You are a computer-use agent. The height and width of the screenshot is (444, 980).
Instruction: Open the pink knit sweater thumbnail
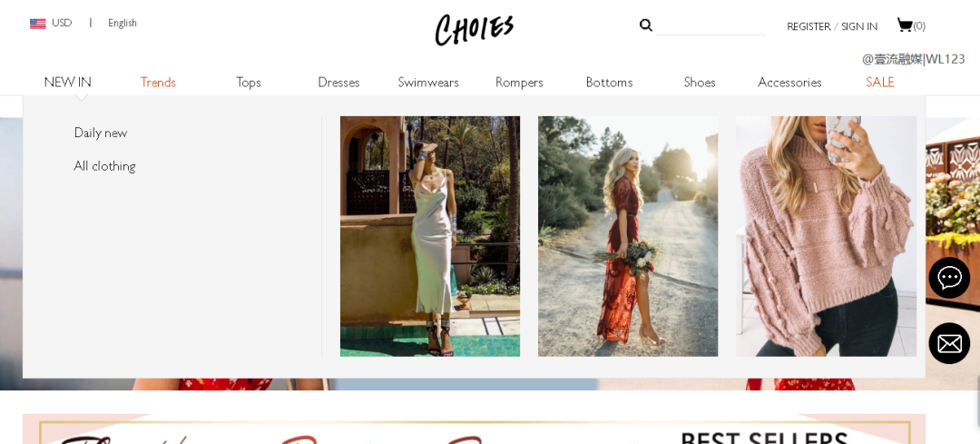point(827,236)
